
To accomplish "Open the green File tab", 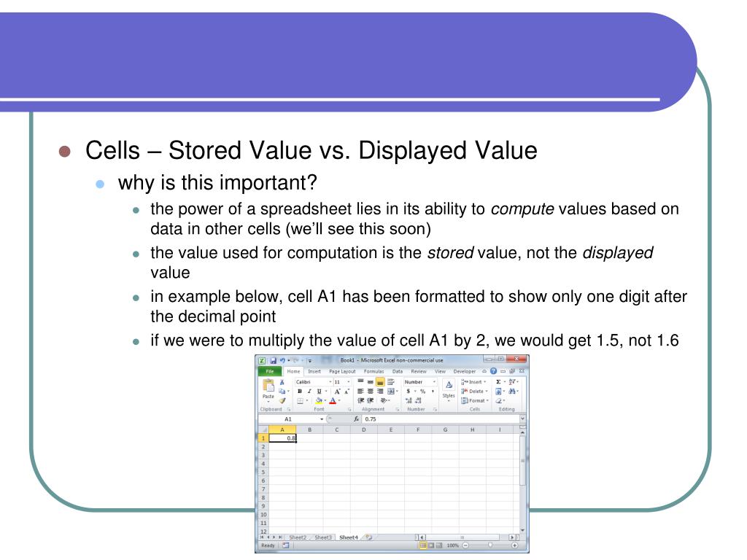I will (x=270, y=371).
